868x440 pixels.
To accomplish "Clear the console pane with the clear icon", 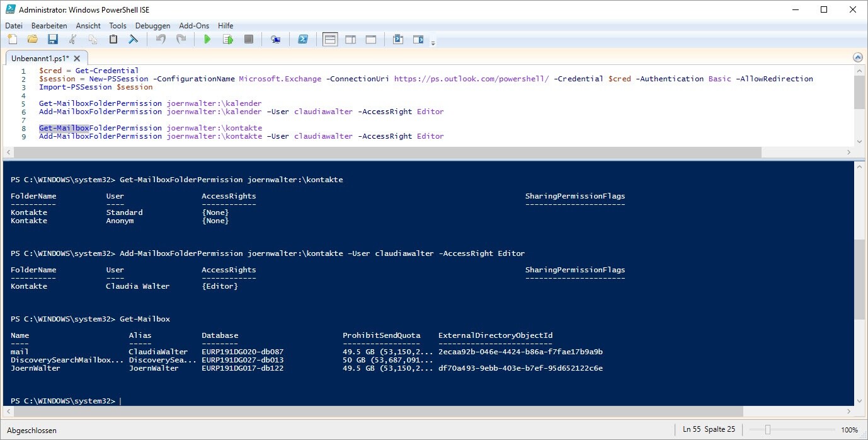I will [134, 40].
